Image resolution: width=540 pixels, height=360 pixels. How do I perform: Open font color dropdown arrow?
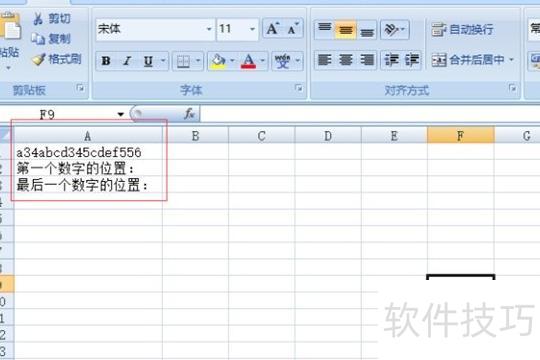[x=263, y=61]
